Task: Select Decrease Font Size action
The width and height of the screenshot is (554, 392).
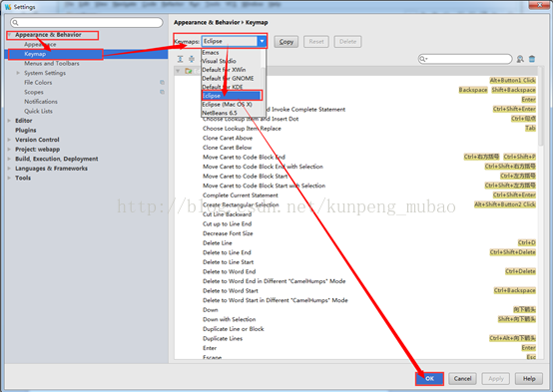Action: coord(228,233)
